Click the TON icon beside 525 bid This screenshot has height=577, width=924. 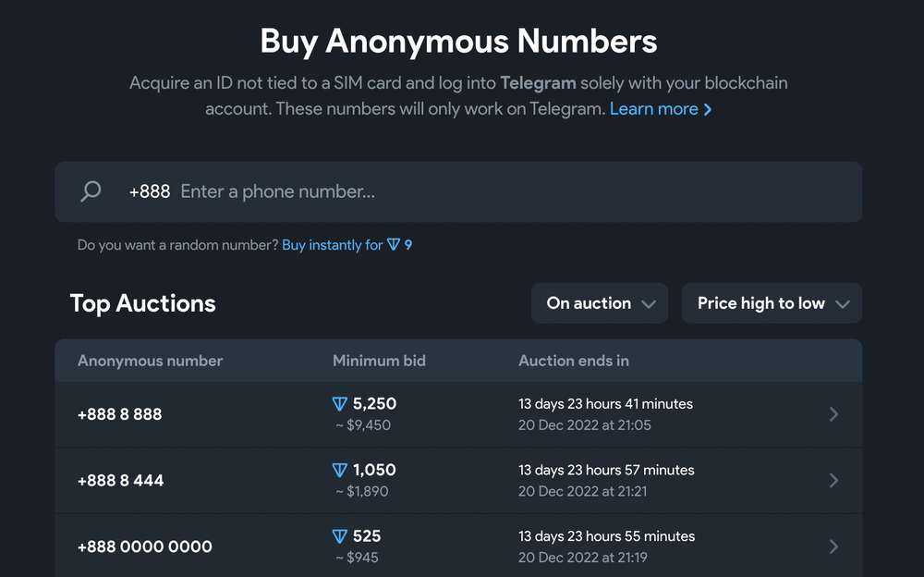point(340,536)
